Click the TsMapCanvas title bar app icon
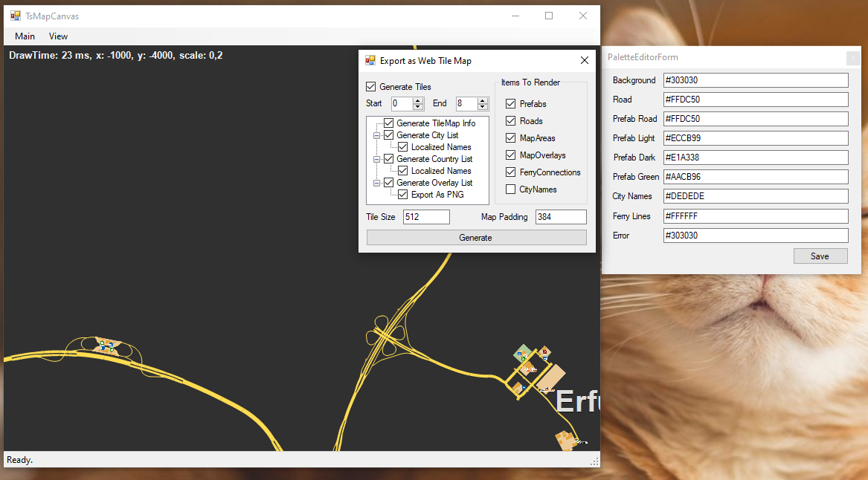Image resolution: width=868 pixels, height=480 pixels. (15, 16)
